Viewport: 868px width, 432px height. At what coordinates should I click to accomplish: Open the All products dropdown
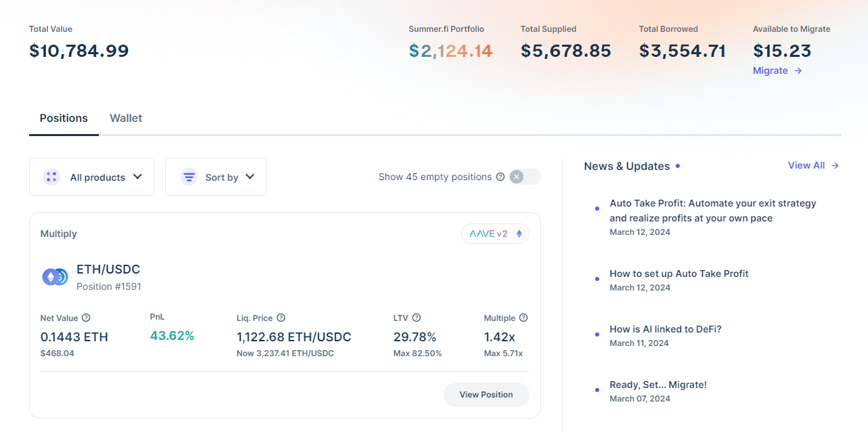91,177
